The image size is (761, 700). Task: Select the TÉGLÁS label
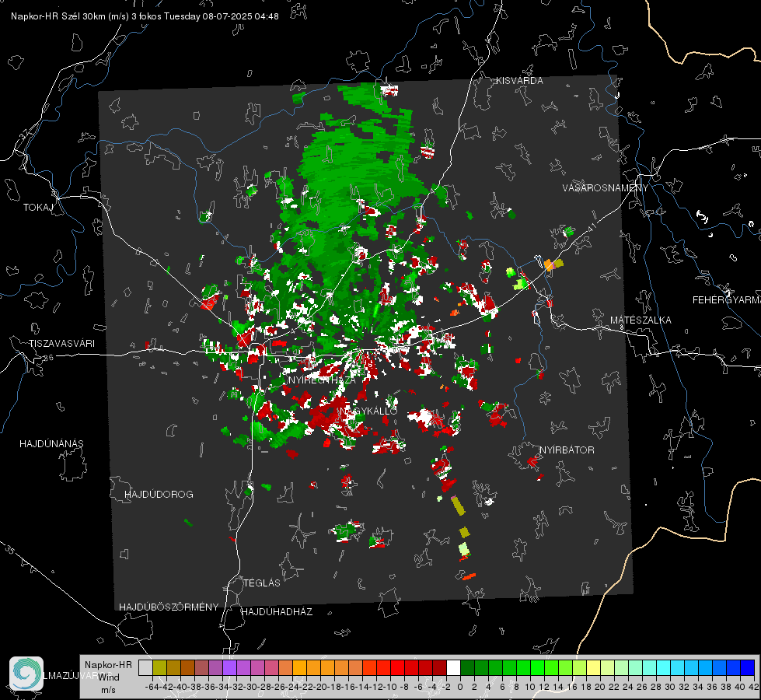(262, 583)
